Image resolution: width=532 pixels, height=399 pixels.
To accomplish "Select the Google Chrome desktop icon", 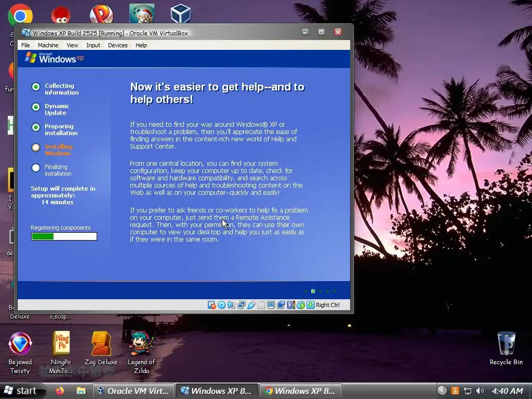I will point(20,14).
